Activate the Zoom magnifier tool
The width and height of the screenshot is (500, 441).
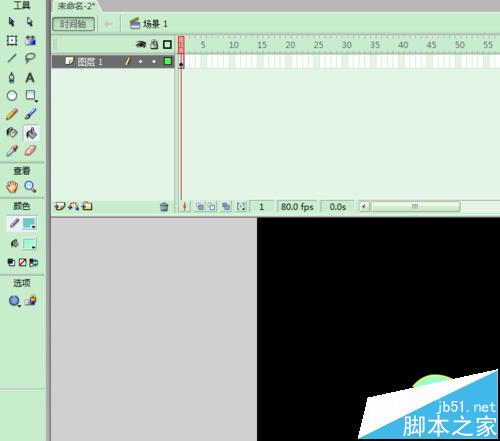tap(30, 187)
